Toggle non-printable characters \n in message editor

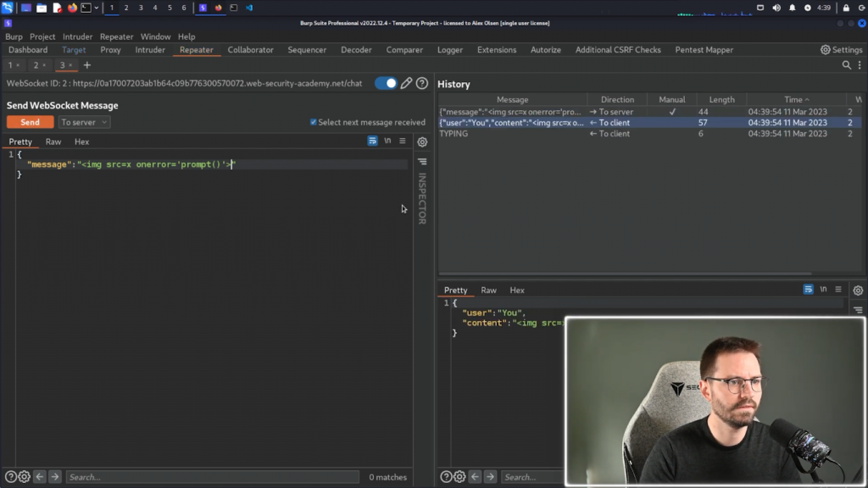[x=387, y=141]
